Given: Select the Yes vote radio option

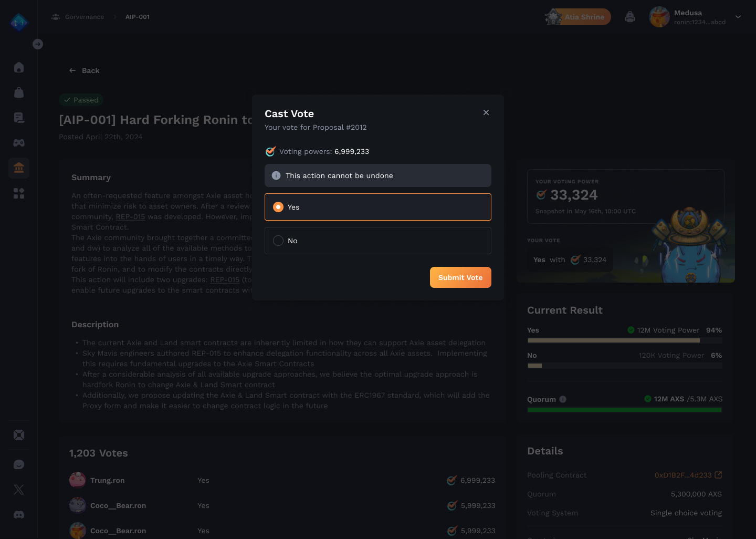Looking at the screenshot, I should [378, 207].
